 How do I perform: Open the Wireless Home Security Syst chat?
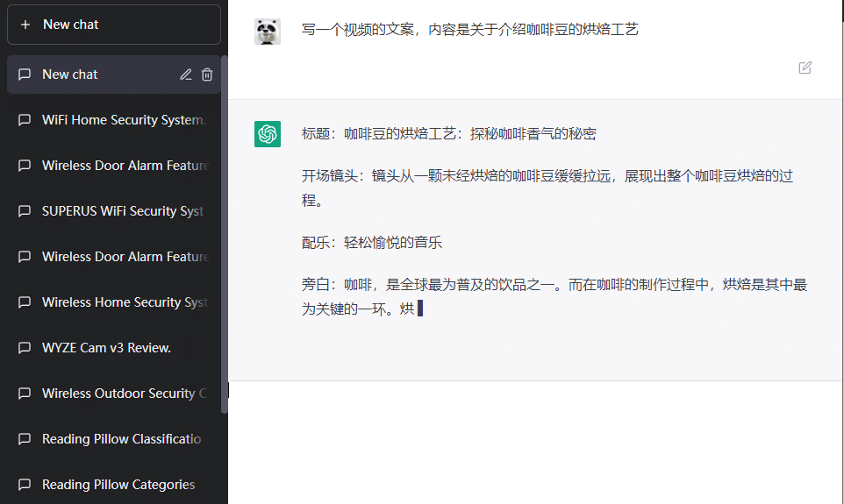click(x=113, y=302)
